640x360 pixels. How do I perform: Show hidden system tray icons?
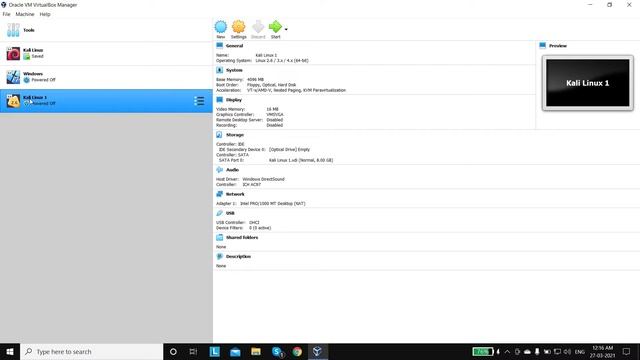pos(507,351)
